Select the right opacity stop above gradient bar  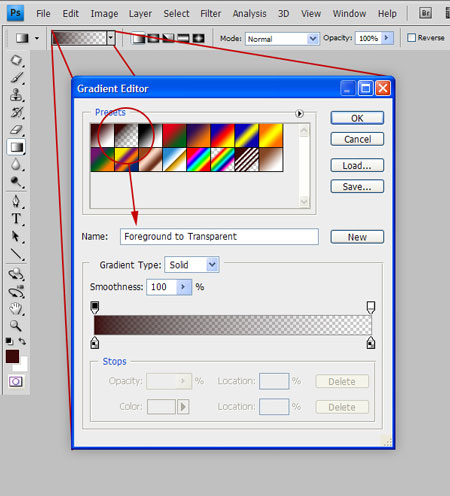pyautogui.click(x=371, y=307)
